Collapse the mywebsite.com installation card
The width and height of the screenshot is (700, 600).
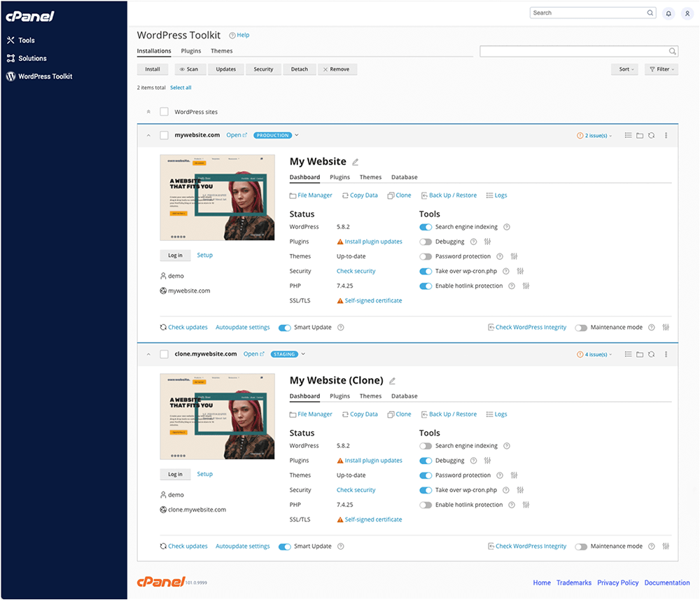pyautogui.click(x=148, y=135)
